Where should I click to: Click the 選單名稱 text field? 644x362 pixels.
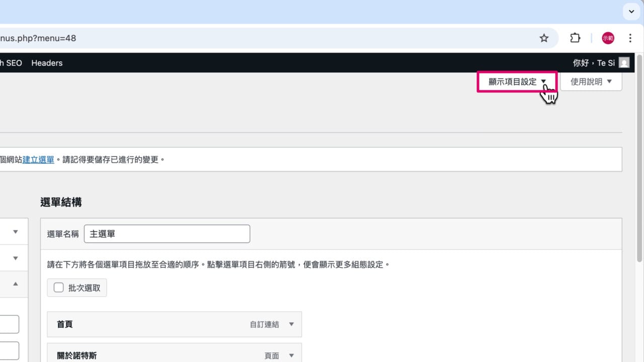[x=167, y=234]
